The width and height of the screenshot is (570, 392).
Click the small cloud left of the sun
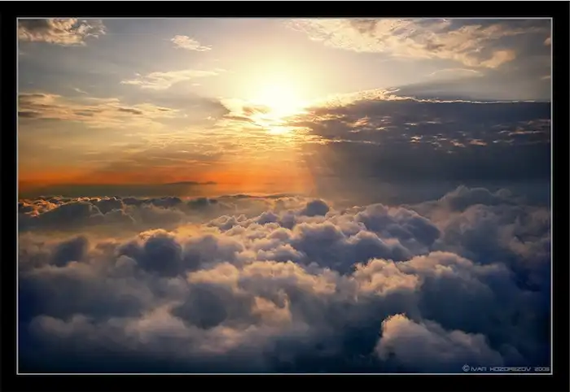tap(167, 78)
